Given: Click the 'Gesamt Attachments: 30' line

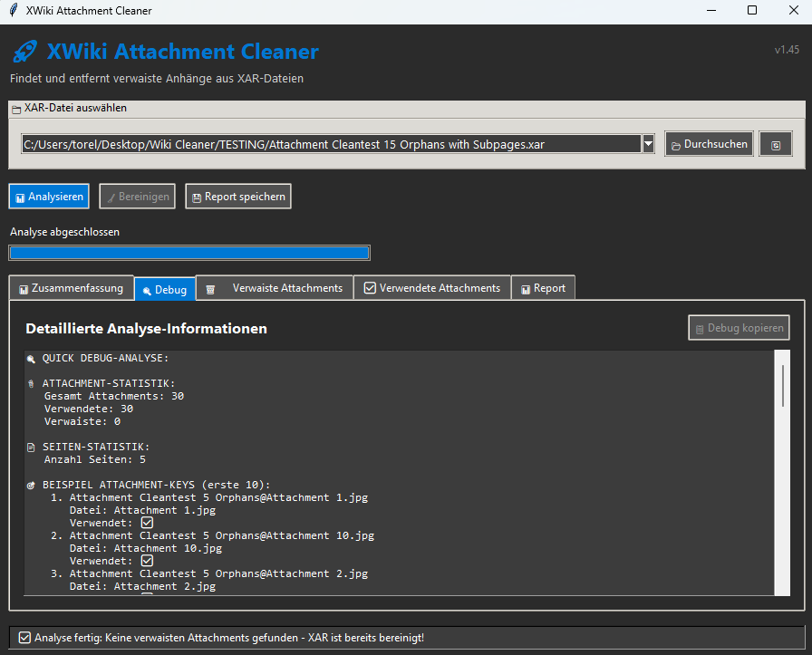Looking at the screenshot, I should point(114,396).
